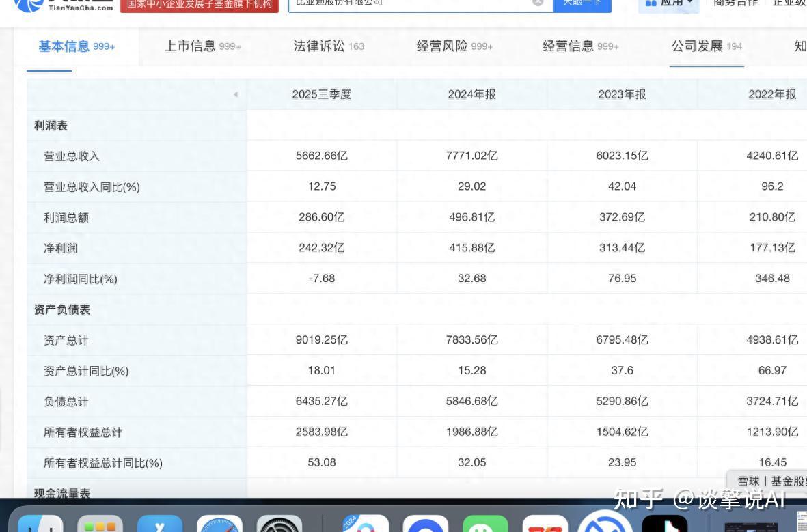Screen dimensions: 807x532
Task: Click the red 国家中小企业发展子基金 banner
Action: [200, 5]
